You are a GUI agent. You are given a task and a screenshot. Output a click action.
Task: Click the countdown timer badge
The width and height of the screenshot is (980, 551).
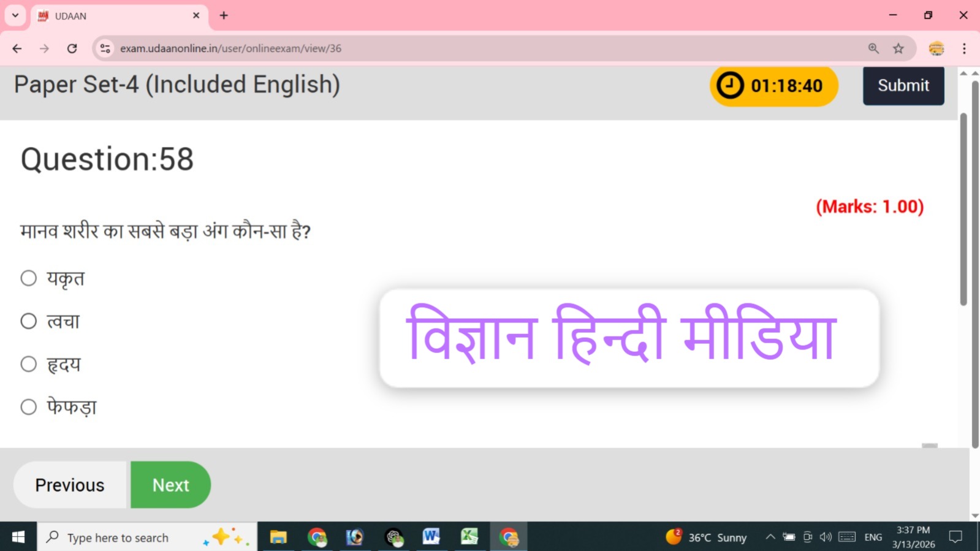[773, 86]
